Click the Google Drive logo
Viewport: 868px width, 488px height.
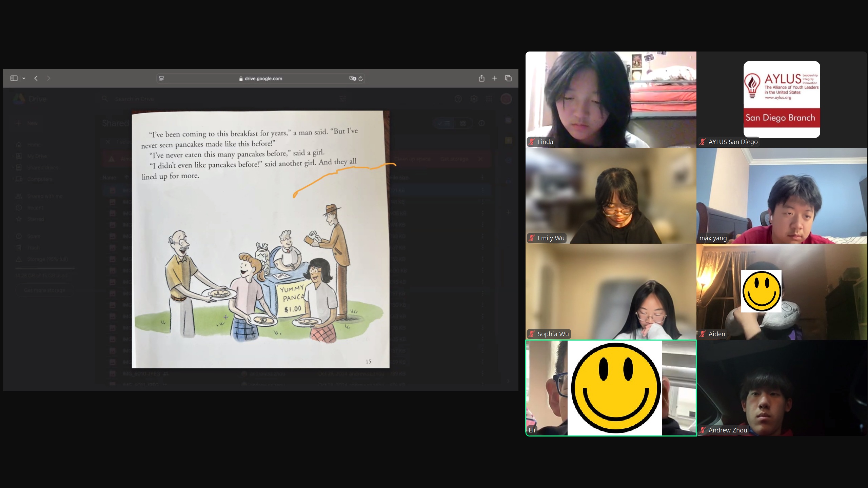[x=19, y=99]
